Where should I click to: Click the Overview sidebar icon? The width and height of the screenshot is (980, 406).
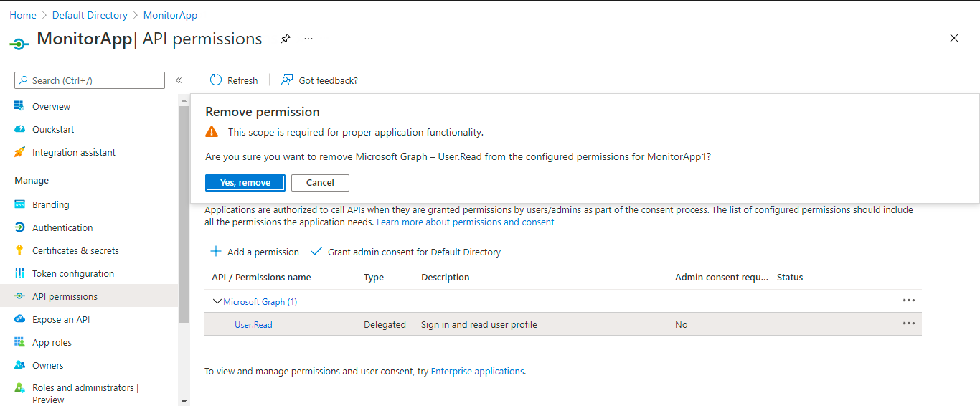pos(19,106)
